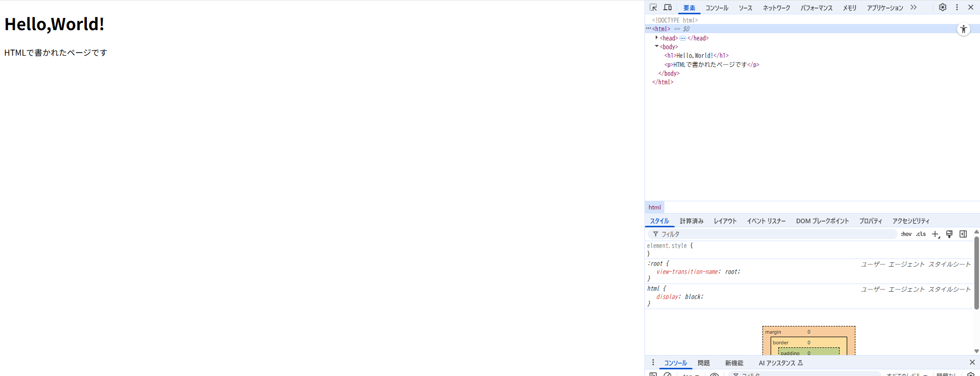980x376 pixels.
Task: Click the element.style rule block
Action: pos(809,250)
